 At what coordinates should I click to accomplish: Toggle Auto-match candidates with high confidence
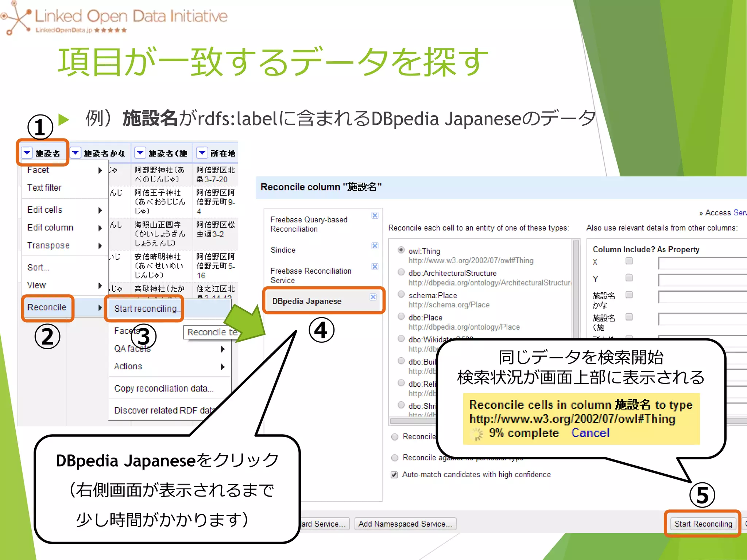point(394,475)
